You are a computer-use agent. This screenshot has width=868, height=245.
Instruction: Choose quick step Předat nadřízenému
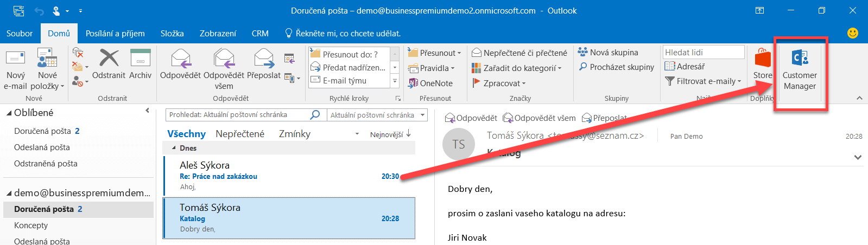349,67
